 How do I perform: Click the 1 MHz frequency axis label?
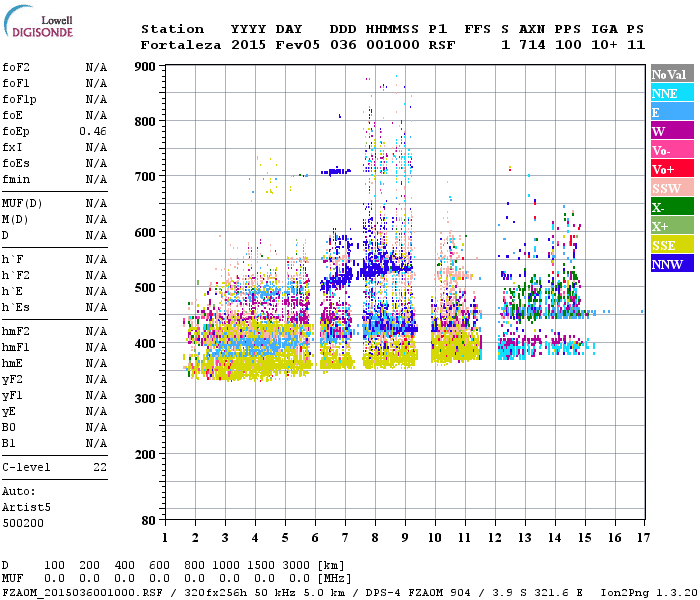[165, 538]
